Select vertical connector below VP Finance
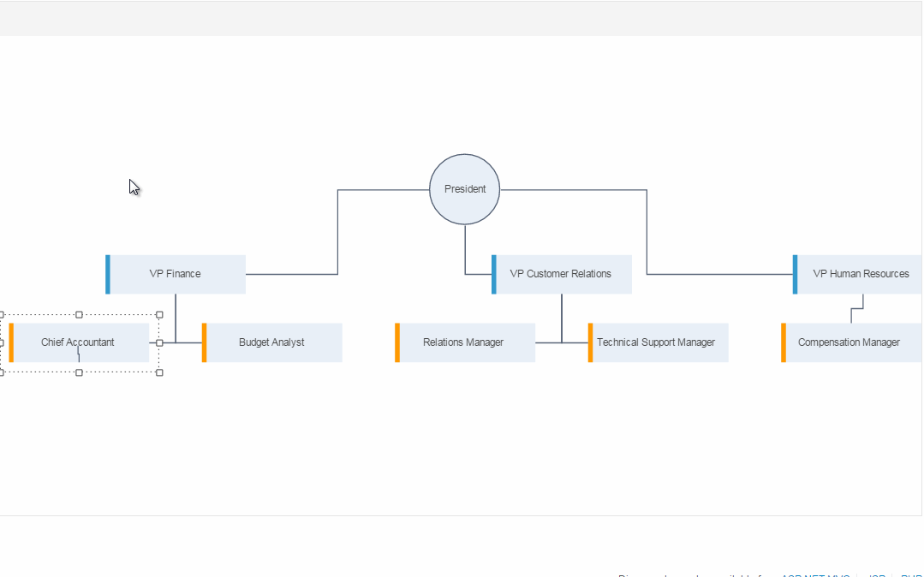This screenshot has width=924, height=577. 176,317
